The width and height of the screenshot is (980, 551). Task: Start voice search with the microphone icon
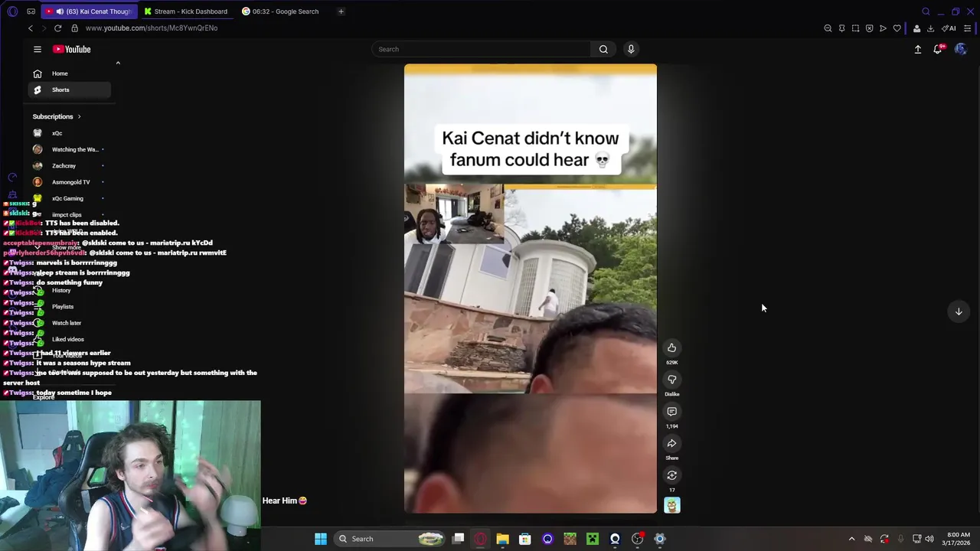click(631, 49)
